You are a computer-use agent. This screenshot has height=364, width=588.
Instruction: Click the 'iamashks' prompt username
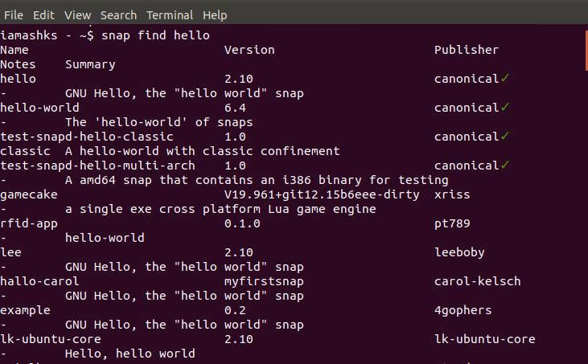point(29,35)
